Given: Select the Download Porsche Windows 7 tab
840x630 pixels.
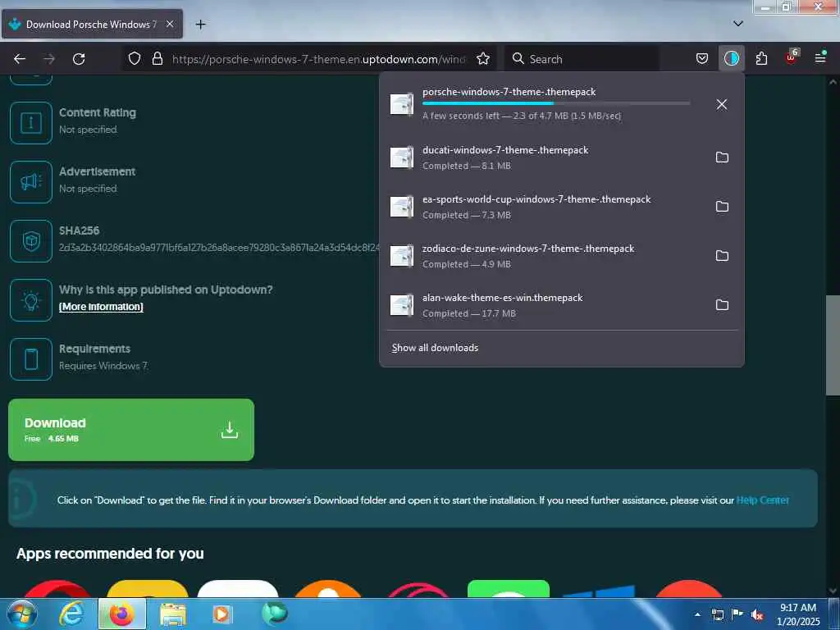Looking at the screenshot, I should click(92, 24).
